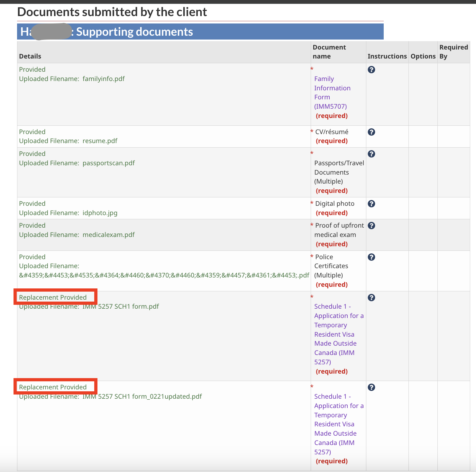Show instructions for Digital photo
Screen dimensions: 476x472
371,204
